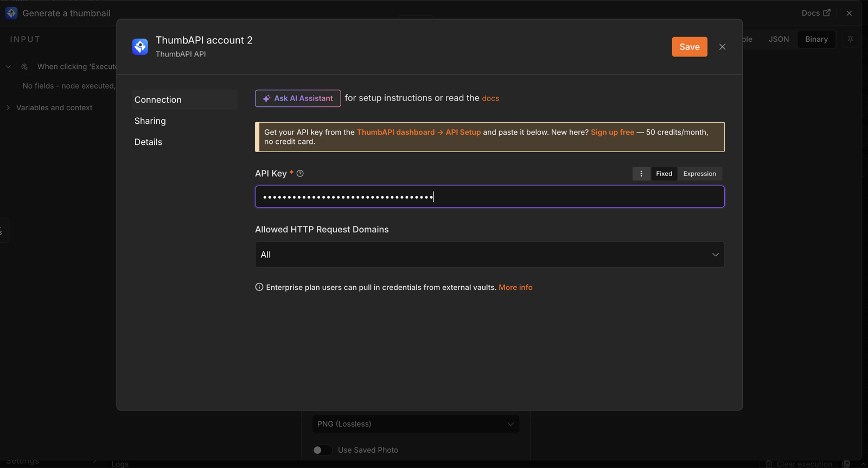This screenshot has width=868, height=468.
Task: Ask AI Assistant for setup instructions
Action: tap(298, 98)
